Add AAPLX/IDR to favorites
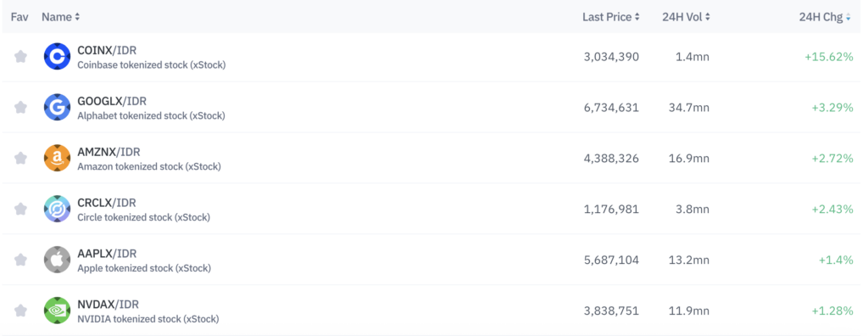Viewport: 868px width, 336px height. [x=20, y=260]
